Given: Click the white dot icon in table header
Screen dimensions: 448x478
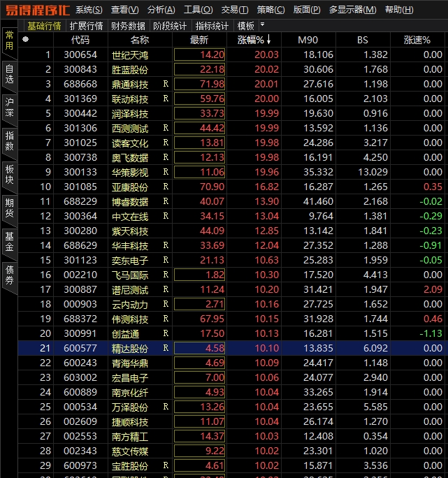Looking at the screenshot, I should (26, 39).
